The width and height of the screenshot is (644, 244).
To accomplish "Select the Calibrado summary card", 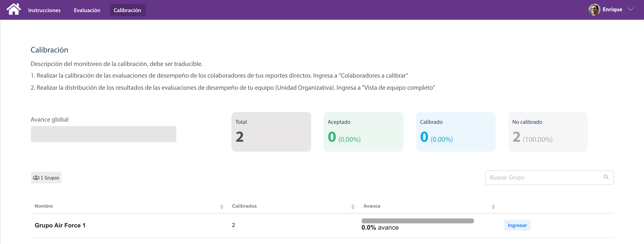I will [x=456, y=132].
